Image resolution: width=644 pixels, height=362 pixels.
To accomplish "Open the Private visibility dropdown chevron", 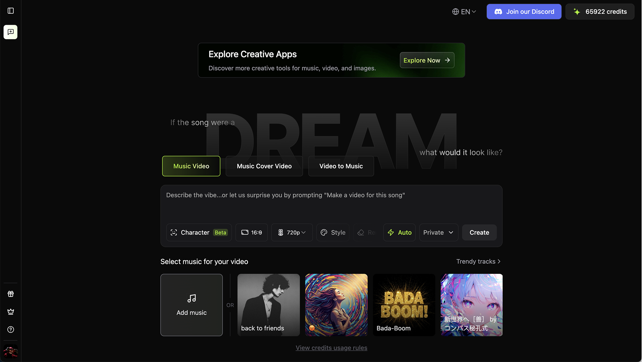I will tap(451, 232).
